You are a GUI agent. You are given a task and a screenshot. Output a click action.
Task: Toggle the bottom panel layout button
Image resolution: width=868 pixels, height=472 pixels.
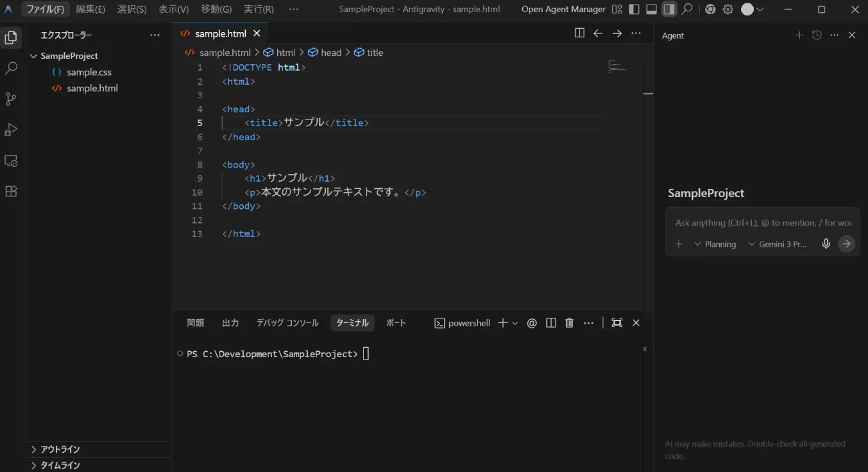click(652, 9)
